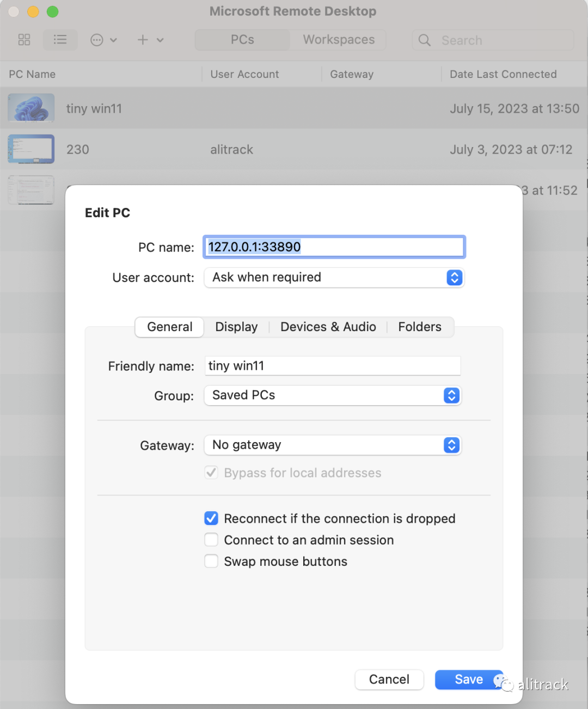Click the Friendly name field
Image resolution: width=588 pixels, height=709 pixels.
click(333, 366)
